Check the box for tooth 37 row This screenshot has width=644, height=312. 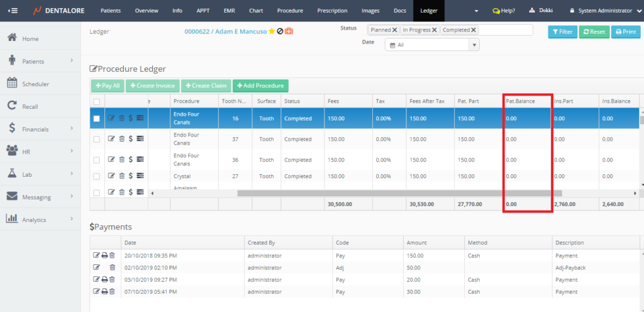tap(96, 140)
